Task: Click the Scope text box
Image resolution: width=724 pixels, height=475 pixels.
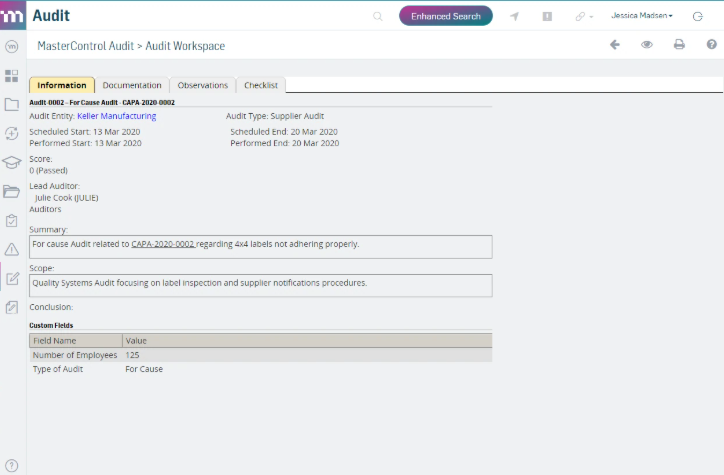Action: [x=261, y=286]
